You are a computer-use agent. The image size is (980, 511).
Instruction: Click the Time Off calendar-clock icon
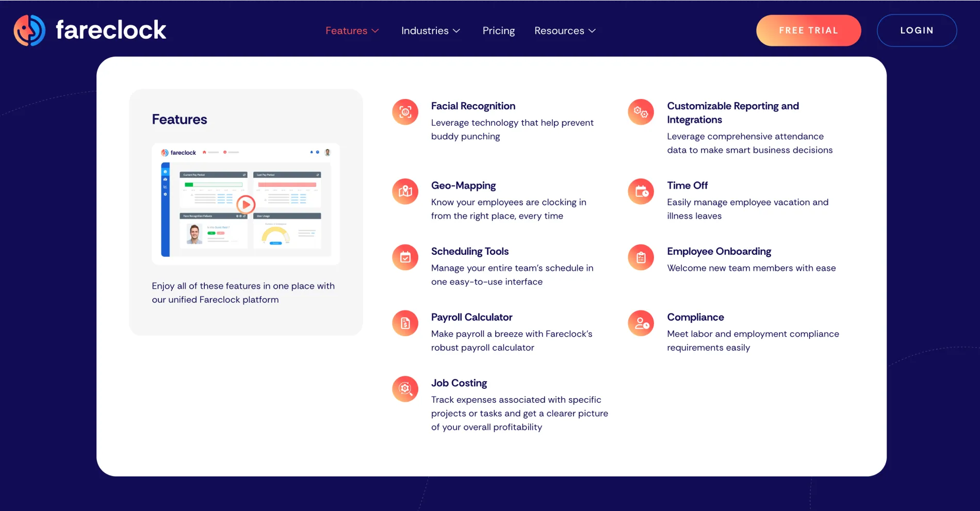[641, 191]
